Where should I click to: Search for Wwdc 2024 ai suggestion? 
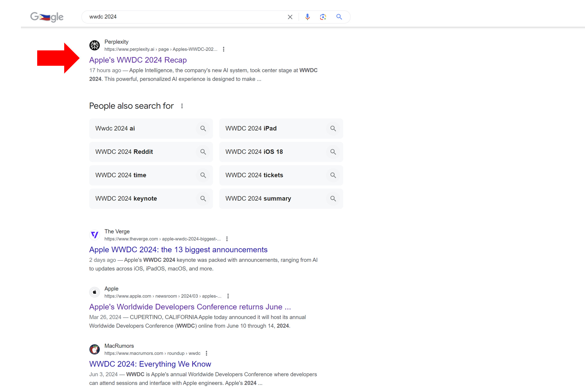[x=151, y=128]
